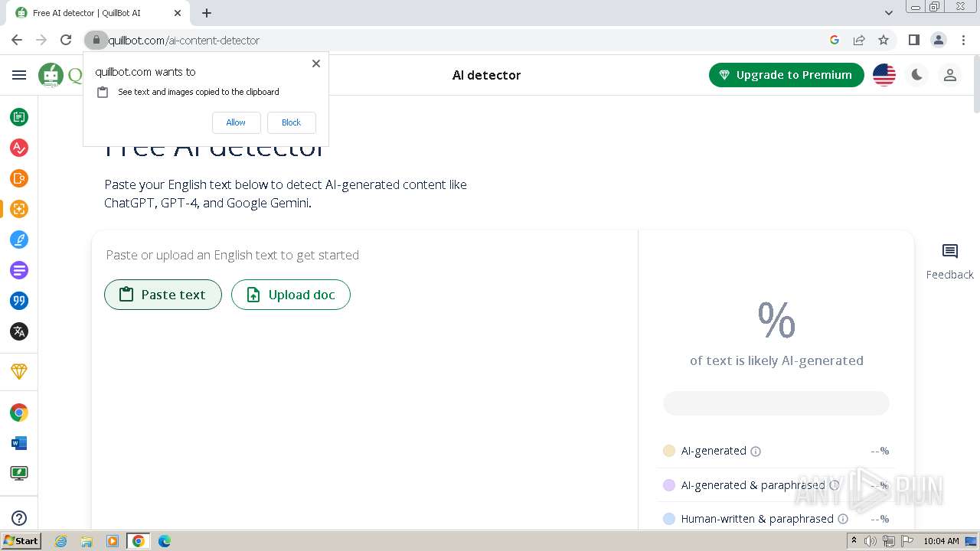Image resolution: width=980 pixels, height=551 pixels.
Task: Click the Human-written & paraphrased blue swatch
Action: click(669, 519)
